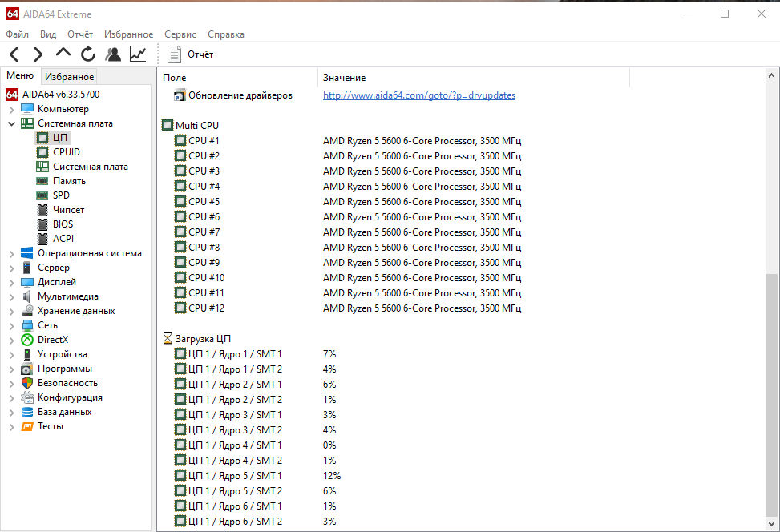Select the Обновление драйверов row
This screenshot has height=532, width=780.
click(344, 95)
